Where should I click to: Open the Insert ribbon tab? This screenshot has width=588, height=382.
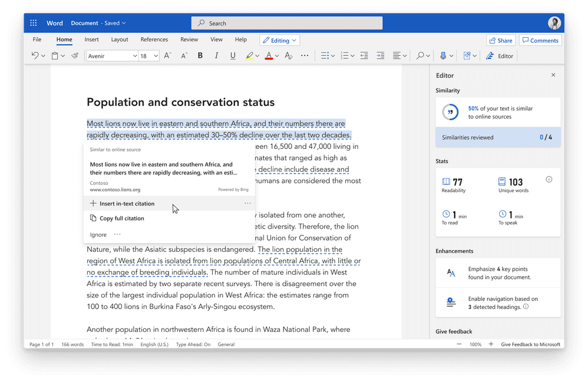(x=91, y=39)
